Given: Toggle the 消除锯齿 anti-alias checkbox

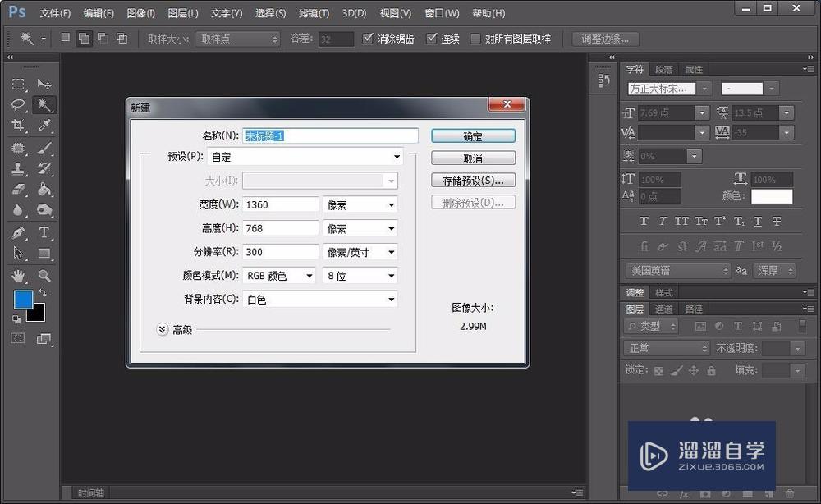Looking at the screenshot, I should 368,39.
